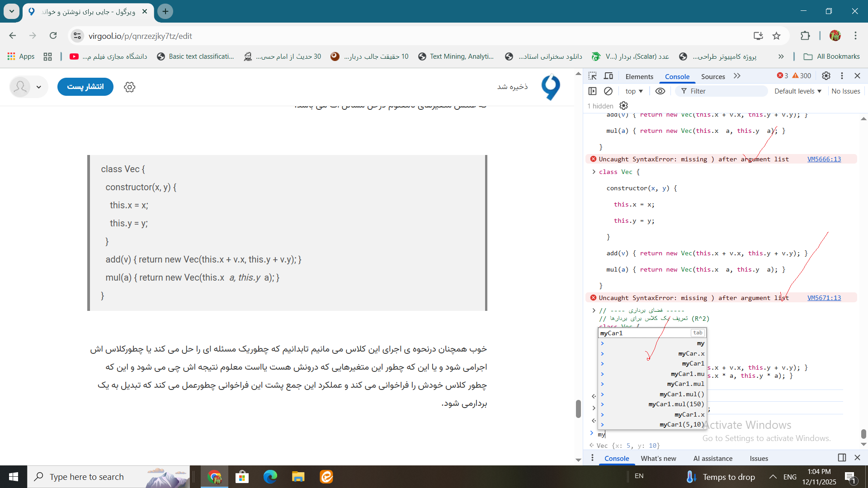This screenshot has height=488, width=868.
Task: Click the live expression eye icon
Action: coord(660,91)
